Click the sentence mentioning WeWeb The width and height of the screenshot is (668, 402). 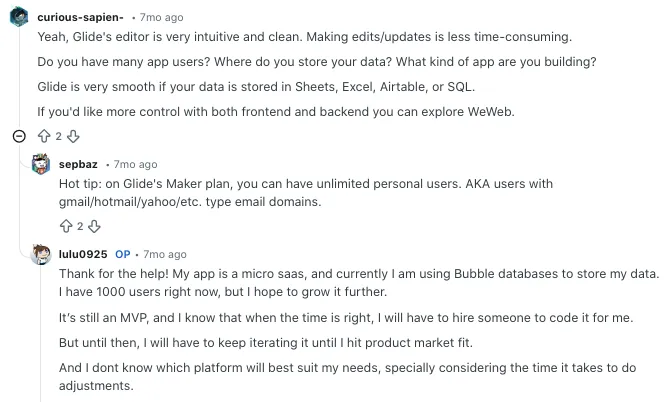[275, 111]
